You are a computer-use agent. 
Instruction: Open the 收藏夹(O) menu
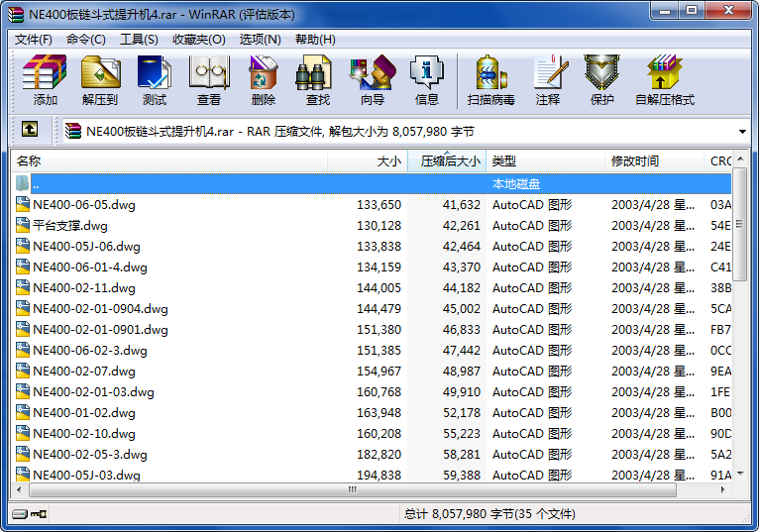[199, 40]
